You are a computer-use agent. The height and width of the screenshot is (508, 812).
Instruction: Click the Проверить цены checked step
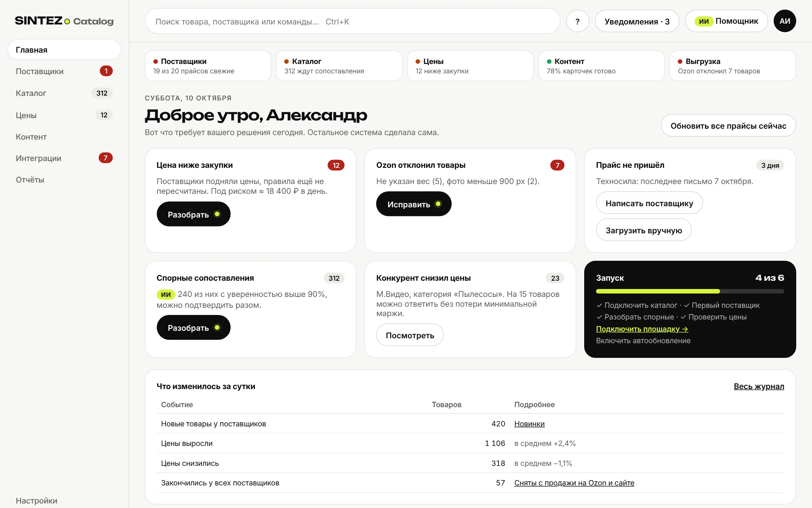pos(713,317)
